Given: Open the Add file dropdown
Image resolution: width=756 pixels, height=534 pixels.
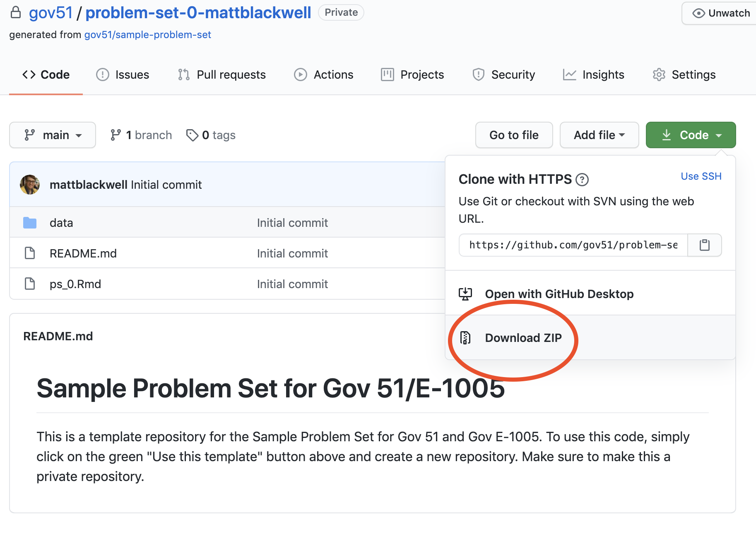Looking at the screenshot, I should pyautogui.click(x=599, y=135).
